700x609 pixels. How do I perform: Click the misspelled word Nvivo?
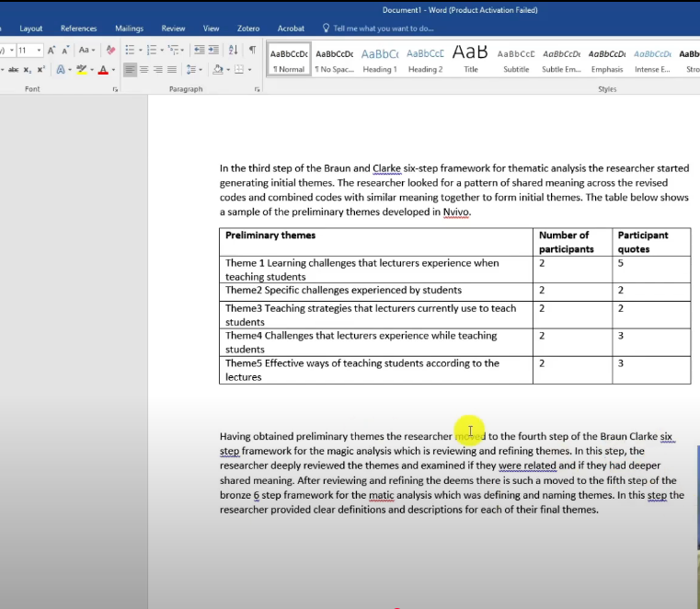pyautogui.click(x=456, y=213)
